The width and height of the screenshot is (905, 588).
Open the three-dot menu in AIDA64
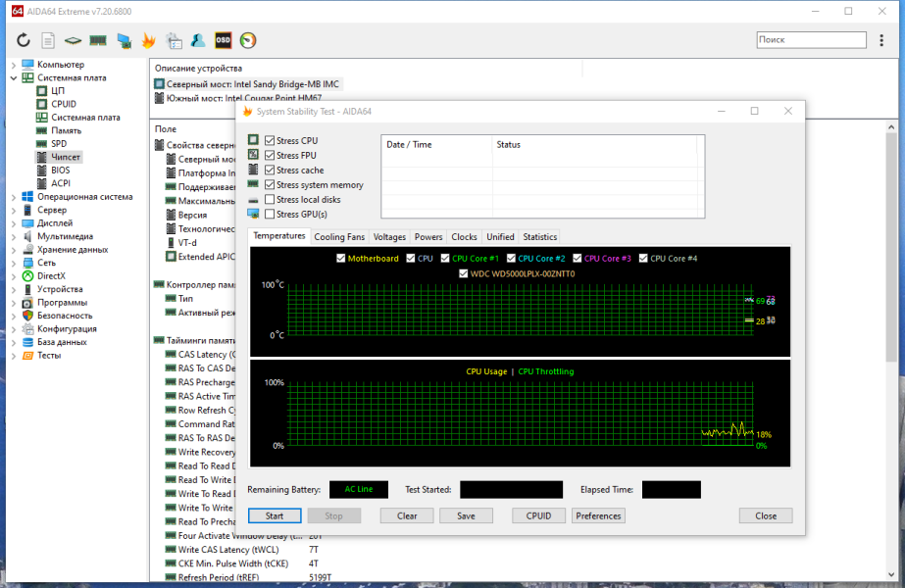[x=881, y=40]
